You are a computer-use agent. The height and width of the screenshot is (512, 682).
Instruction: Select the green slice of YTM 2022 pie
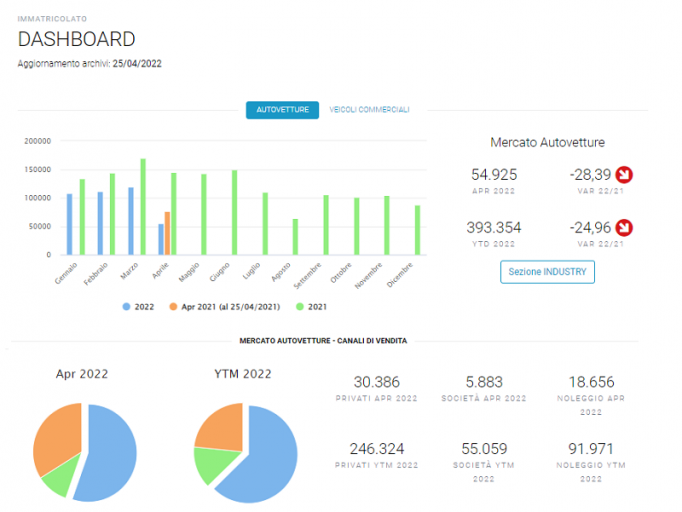point(213,465)
